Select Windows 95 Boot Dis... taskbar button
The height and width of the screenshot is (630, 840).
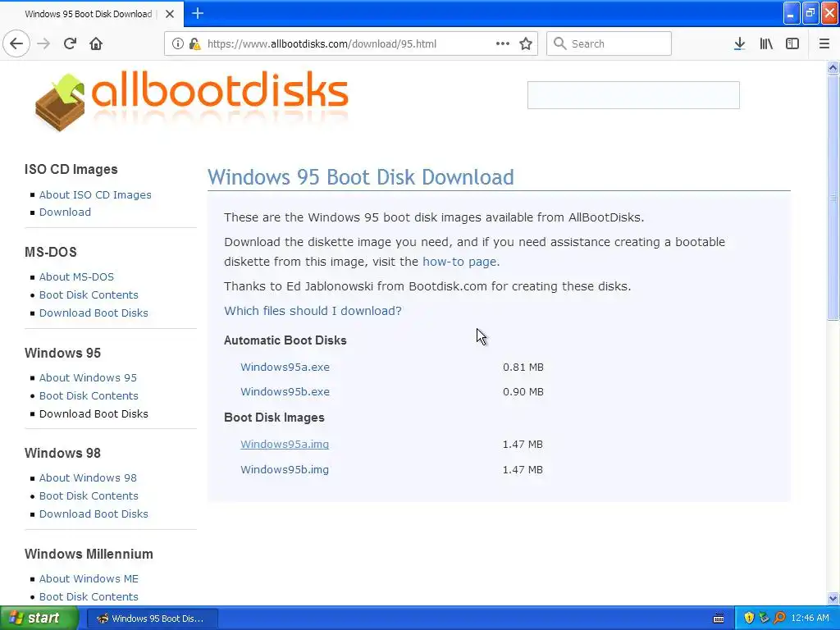coord(153,619)
